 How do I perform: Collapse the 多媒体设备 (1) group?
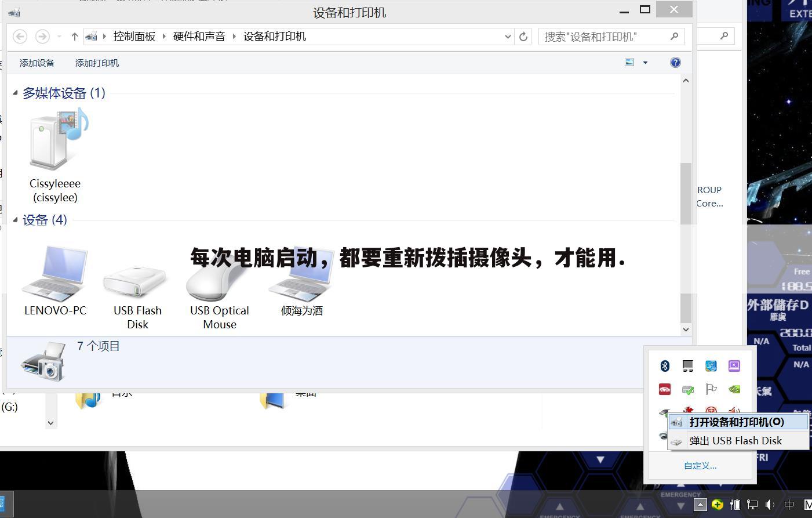pos(15,93)
